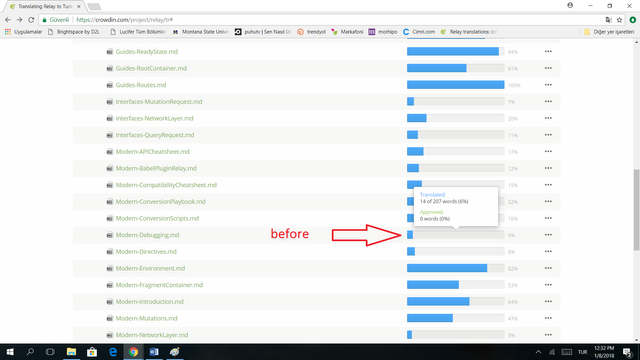This screenshot has height=360, width=640.
Task: Open Diğer yer işaretleri bookmarks folder
Action: click(609, 32)
